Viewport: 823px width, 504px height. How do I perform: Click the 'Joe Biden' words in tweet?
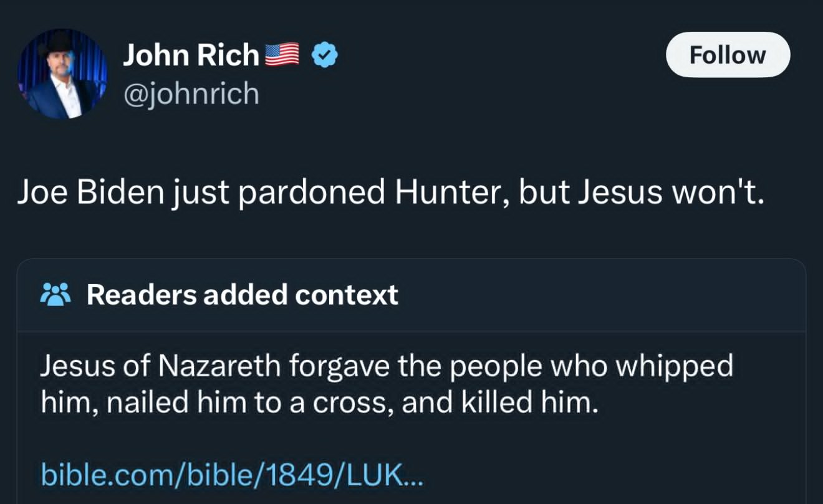click(92, 194)
